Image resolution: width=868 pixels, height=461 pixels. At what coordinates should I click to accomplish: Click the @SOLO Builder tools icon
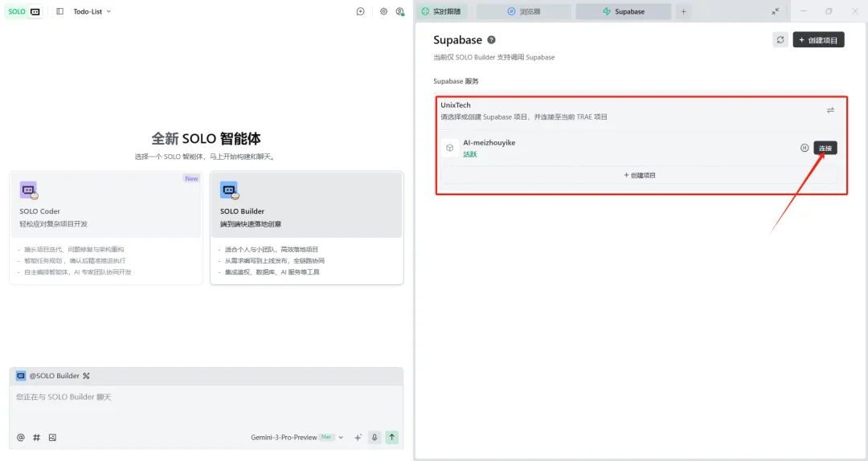tap(86, 376)
